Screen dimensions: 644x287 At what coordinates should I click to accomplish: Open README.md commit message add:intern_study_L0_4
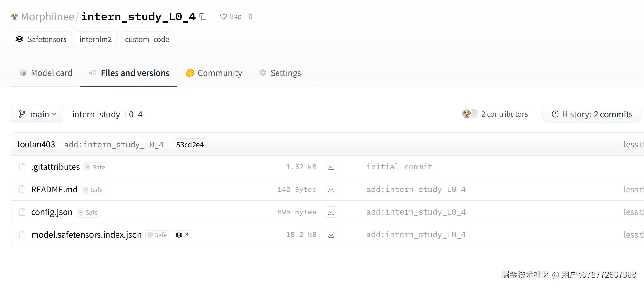(x=416, y=189)
